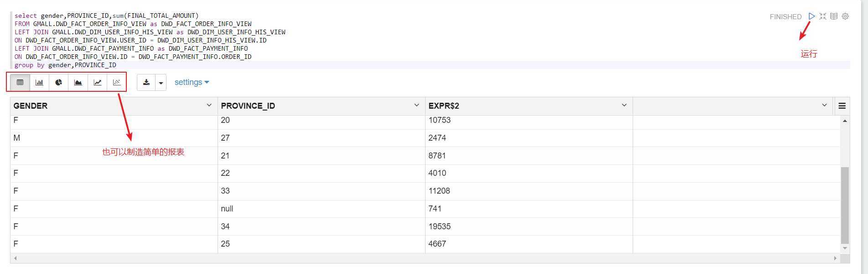Toggle the output view book icon
Viewport: 868px width, 274px height.
pyautogui.click(x=834, y=16)
